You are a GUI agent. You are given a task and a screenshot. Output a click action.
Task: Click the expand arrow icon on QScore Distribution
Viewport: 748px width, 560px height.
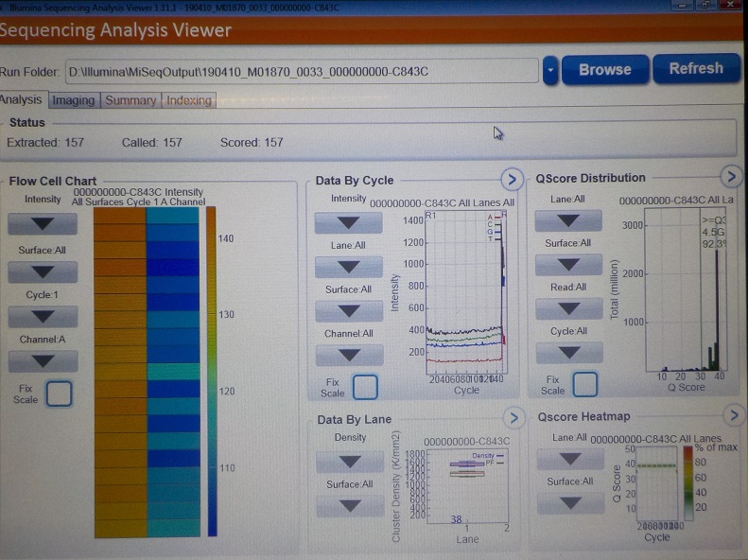pos(730,176)
